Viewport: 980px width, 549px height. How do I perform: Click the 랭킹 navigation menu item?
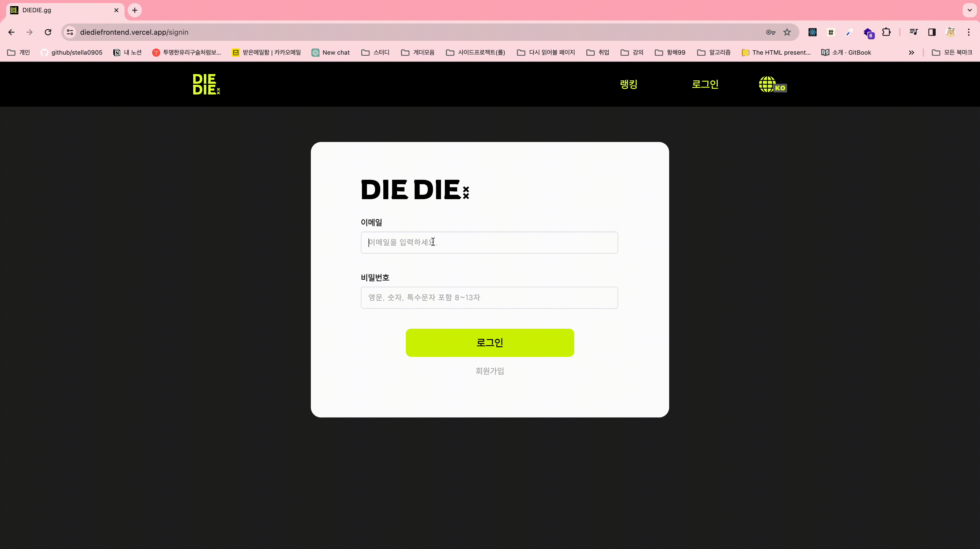629,83
